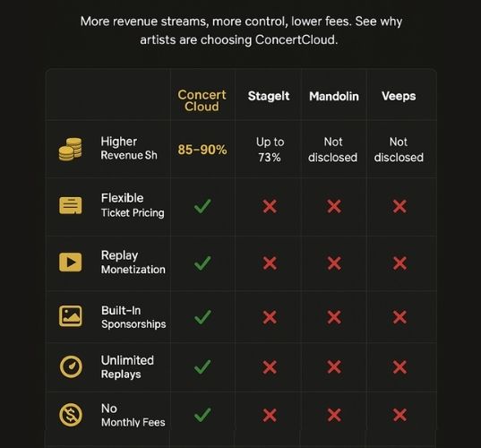
Task: Click the unlimited replays clock icon
Action: click(71, 366)
